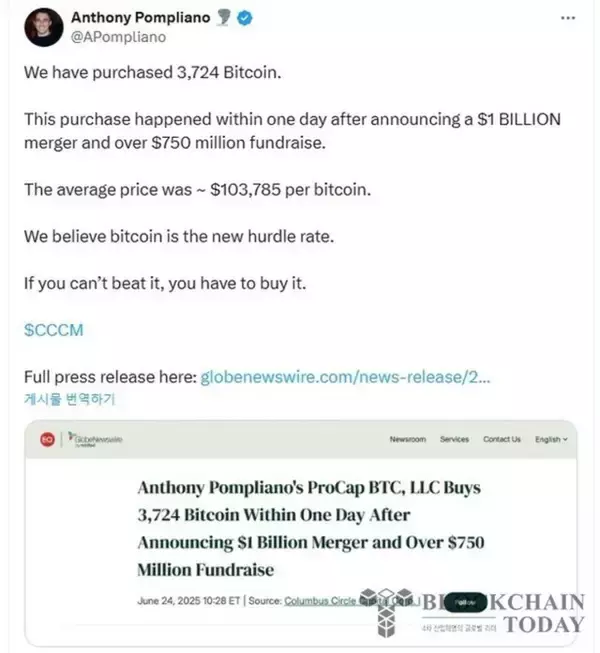This screenshot has width=600, height=653.
Task: Click the Korean translate post link
Action: pyautogui.click(x=70, y=400)
